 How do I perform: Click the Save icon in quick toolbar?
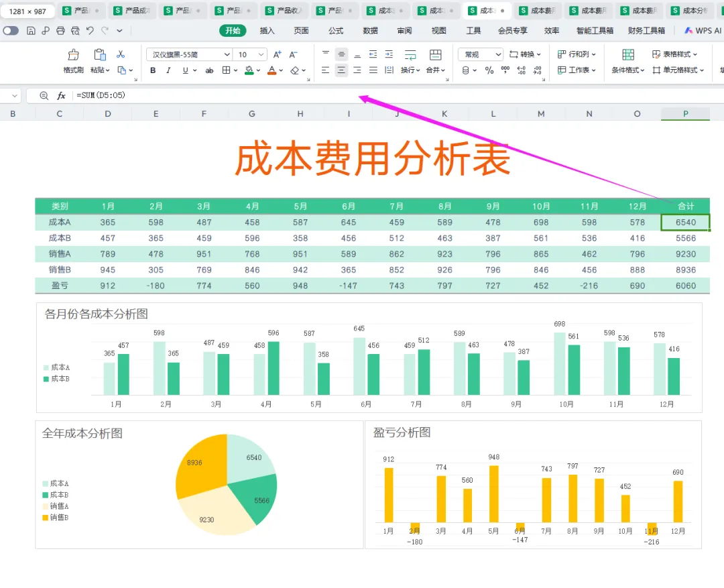click(31, 31)
